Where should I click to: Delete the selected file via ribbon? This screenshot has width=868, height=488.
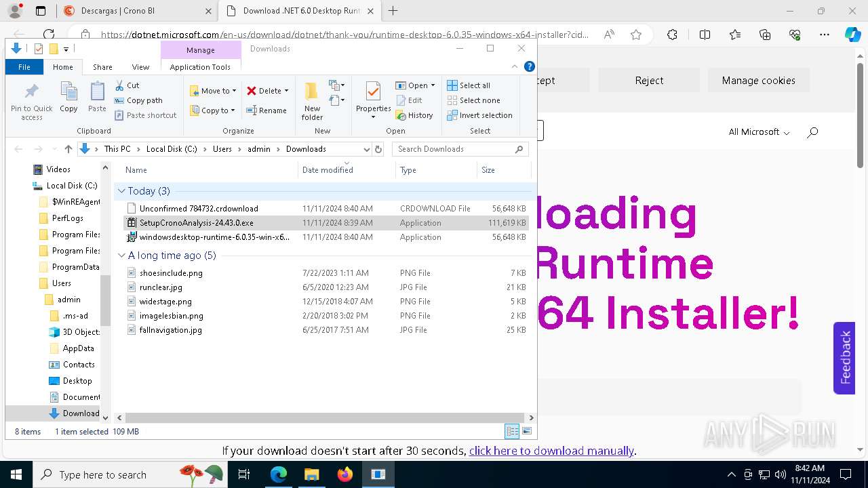tap(263, 91)
